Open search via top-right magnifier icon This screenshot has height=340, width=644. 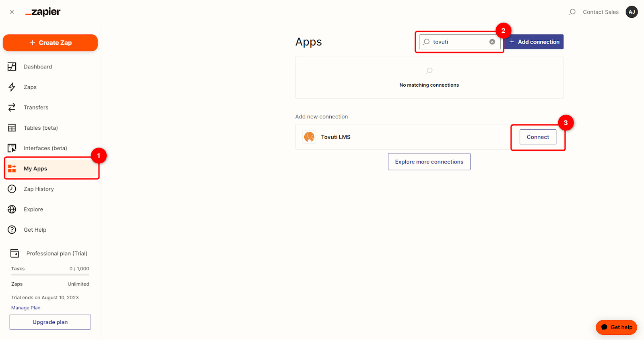pos(572,12)
